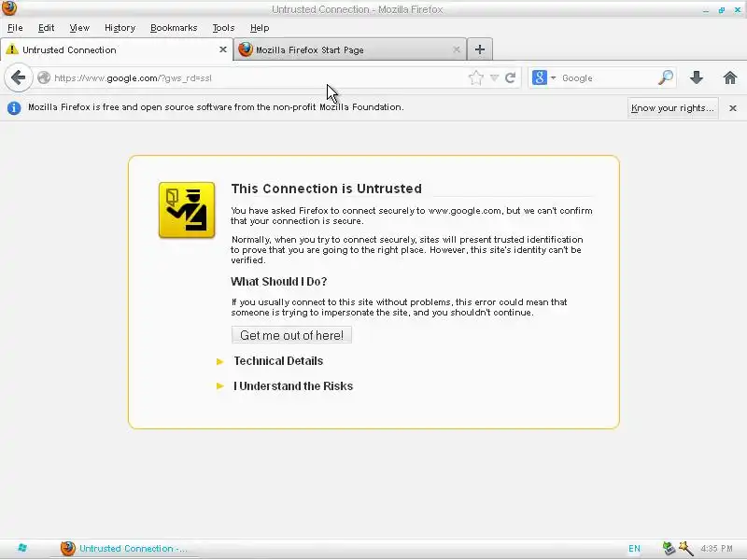Viewport: 747px width, 560px height.
Task: Click the search magnifying glass icon
Action: [x=666, y=77]
